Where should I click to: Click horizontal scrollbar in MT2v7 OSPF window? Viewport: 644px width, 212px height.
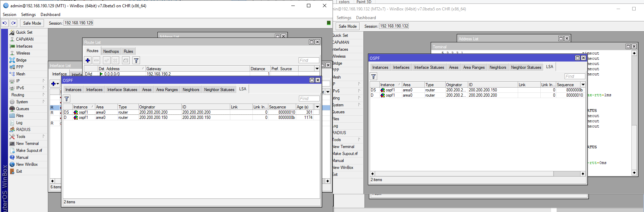coord(477,173)
